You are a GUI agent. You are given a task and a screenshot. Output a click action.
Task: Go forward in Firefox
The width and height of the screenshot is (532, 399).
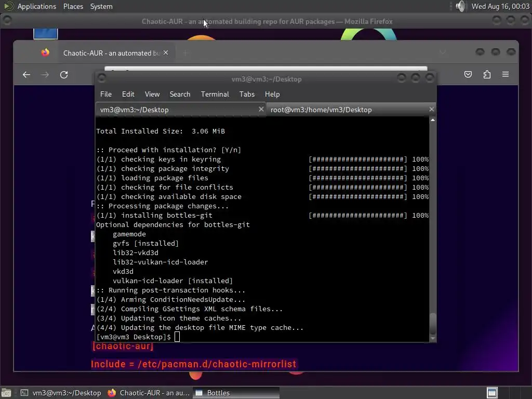45,75
